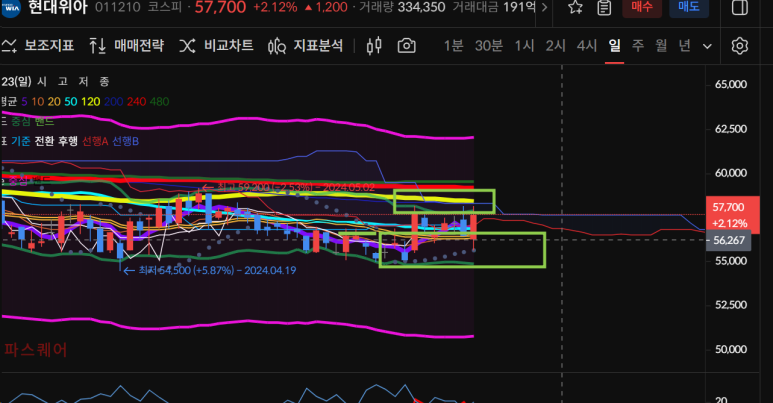
Task: Click 거래량 334,350 volume figure
Action: click(x=402, y=7)
